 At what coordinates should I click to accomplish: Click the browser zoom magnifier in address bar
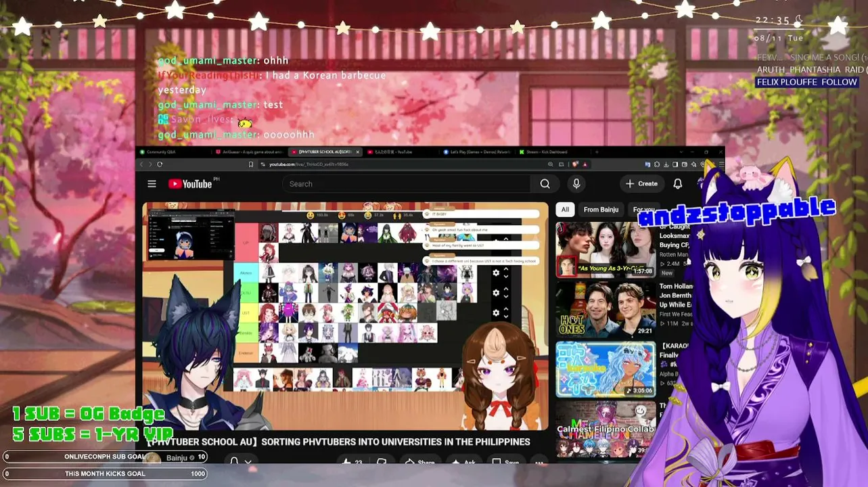point(551,164)
